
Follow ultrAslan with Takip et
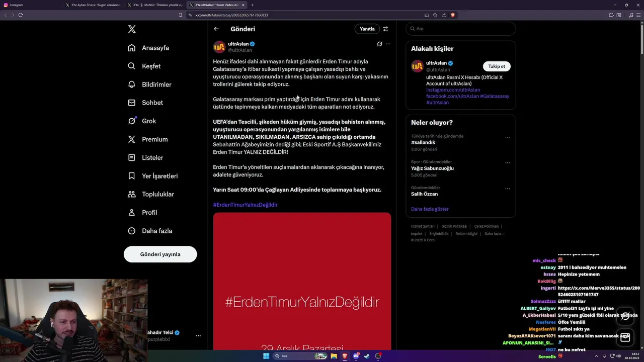(x=497, y=66)
